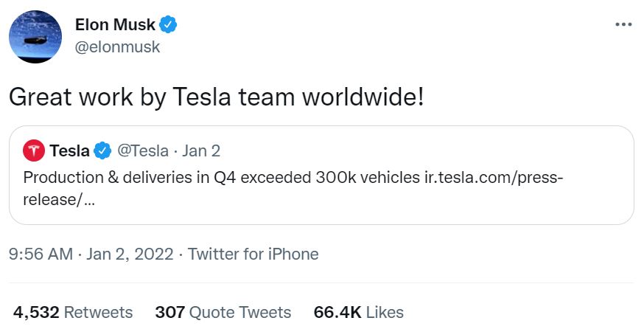Viewport: 644px width, 329px height.
Task: Click verified badge next to Elon Musk
Action: (169, 24)
